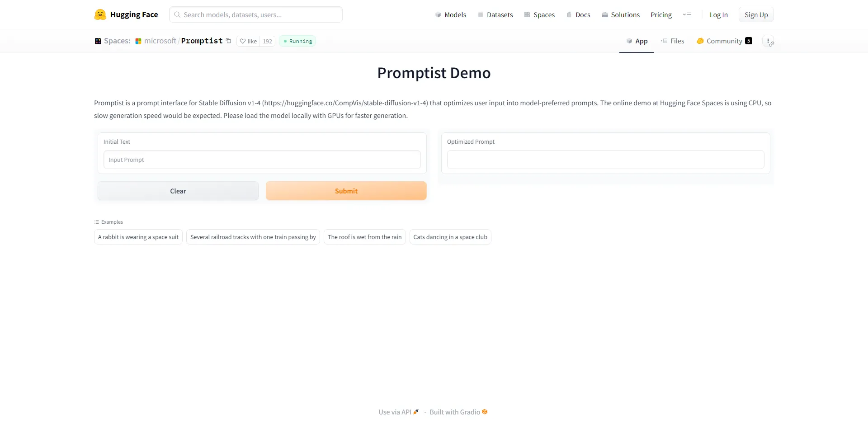Image resolution: width=868 pixels, height=428 pixels.
Task: Click the search magnifier icon
Action: [177, 14]
